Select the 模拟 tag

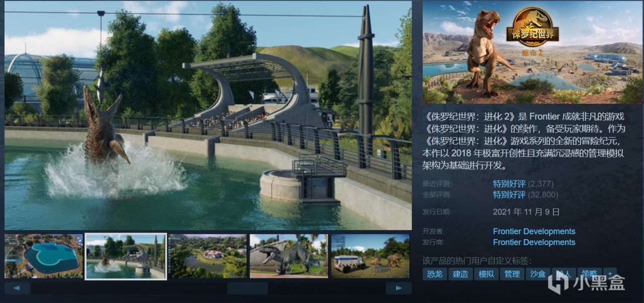coord(486,274)
